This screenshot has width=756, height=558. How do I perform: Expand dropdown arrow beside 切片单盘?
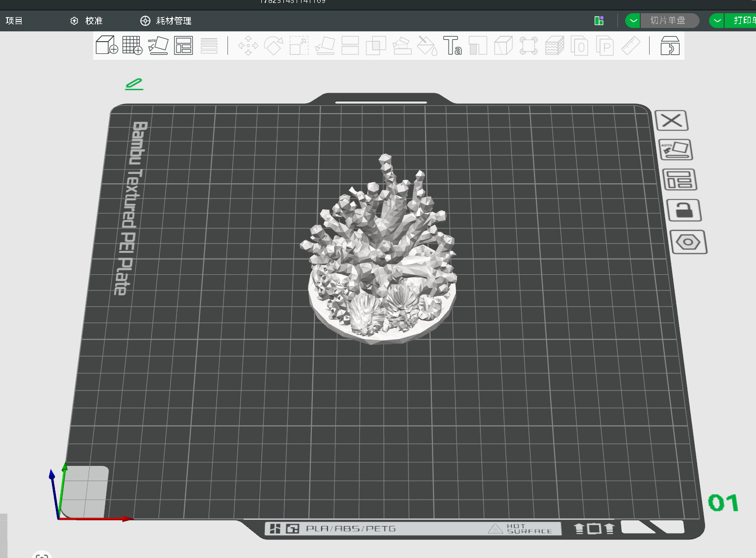pos(633,21)
